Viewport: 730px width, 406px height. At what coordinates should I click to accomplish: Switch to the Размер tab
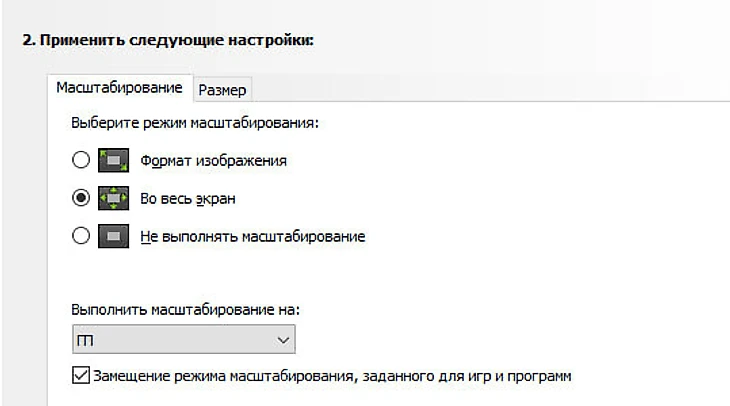(223, 90)
